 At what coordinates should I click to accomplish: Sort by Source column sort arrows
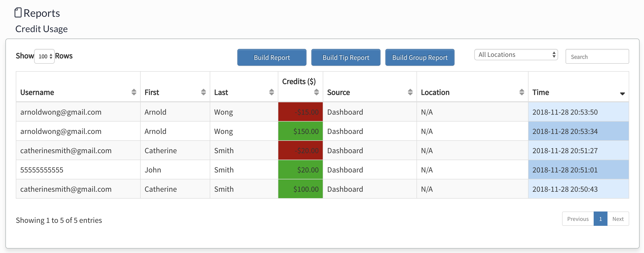(410, 92)
